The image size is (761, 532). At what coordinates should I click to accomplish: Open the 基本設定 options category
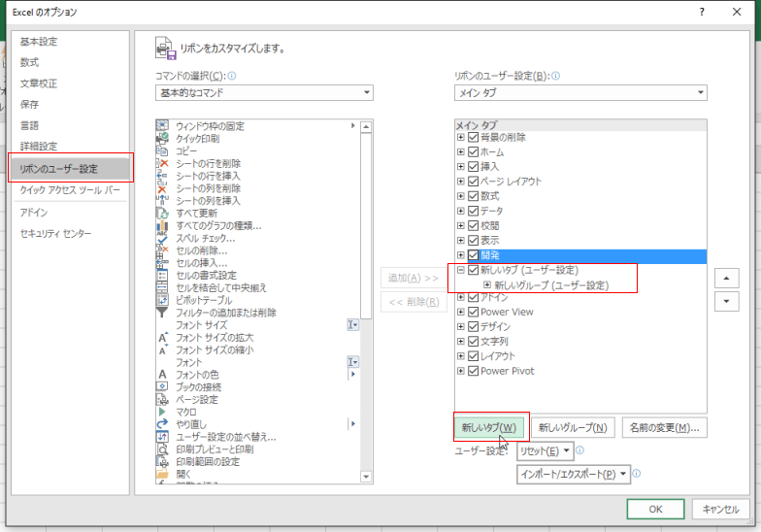pyautogui.click(x=39, y=42)
